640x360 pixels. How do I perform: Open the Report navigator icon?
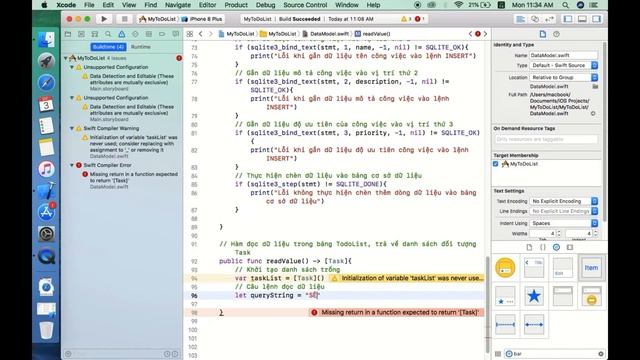coord(176,34)
